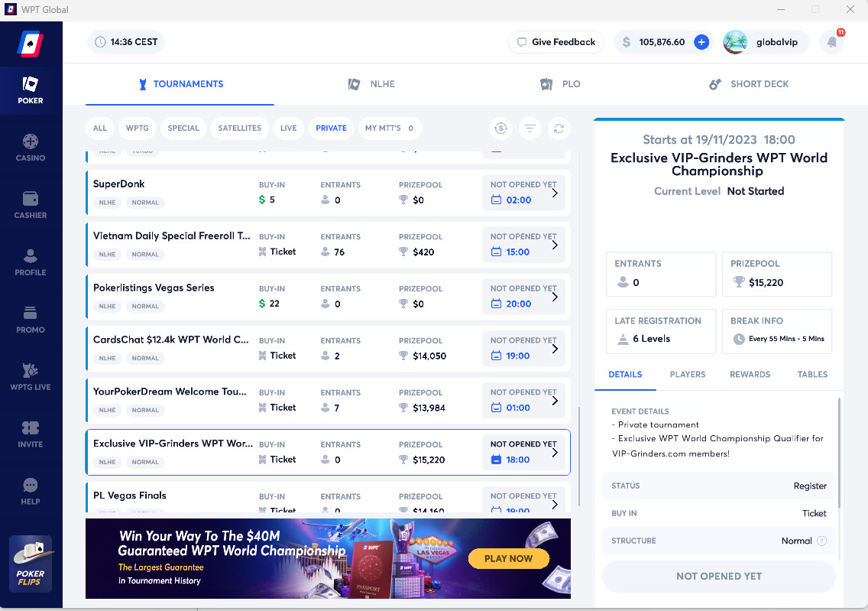Select the SPECIAL tournament filter
868x611 pixels.
tap(183, 128)
